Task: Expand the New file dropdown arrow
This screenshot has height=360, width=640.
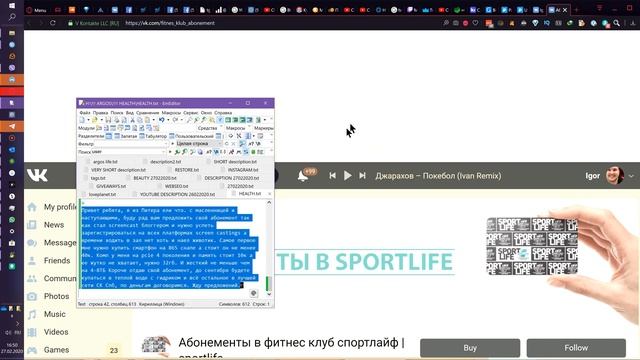Action: (89, 120)
